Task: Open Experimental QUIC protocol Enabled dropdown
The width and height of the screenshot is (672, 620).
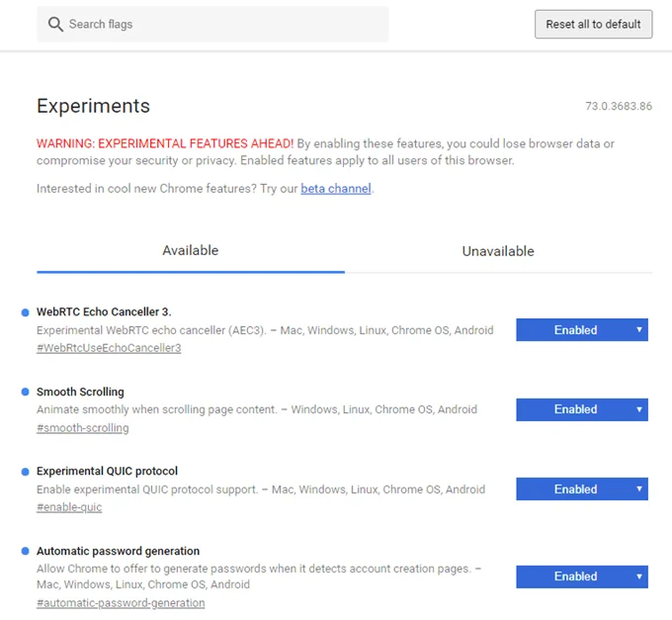Action: point(581,488)
